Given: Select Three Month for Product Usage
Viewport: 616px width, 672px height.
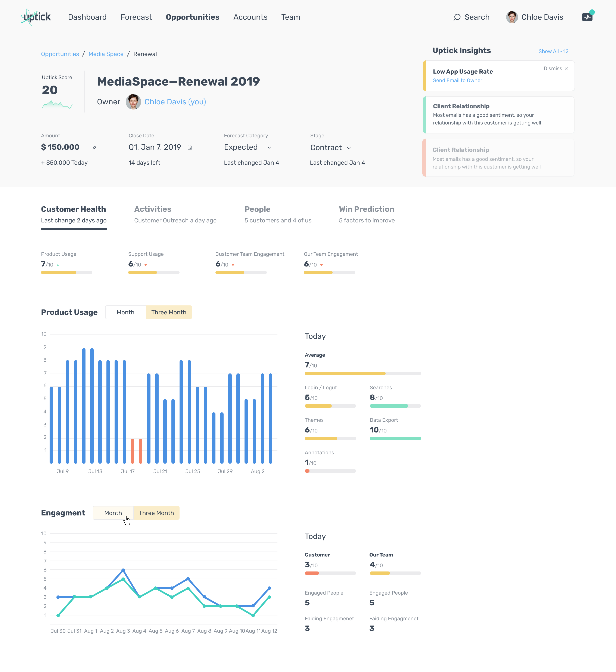Looking at the screenshot, I should pos(169,312).
